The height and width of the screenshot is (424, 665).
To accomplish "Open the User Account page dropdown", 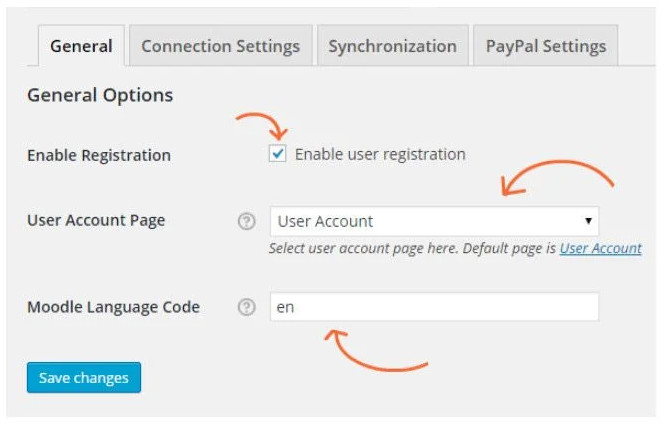I will pyautogui.click(x=434, y=221).
